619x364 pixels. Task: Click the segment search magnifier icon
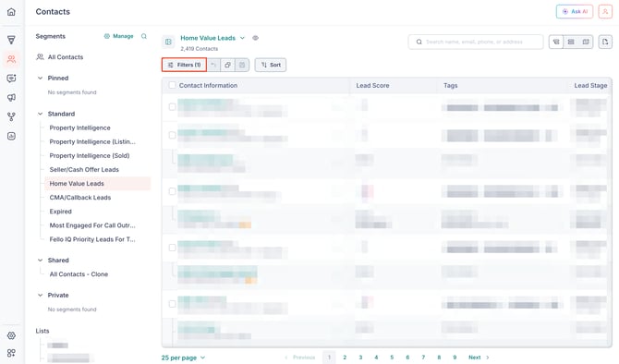coord(144,36)
